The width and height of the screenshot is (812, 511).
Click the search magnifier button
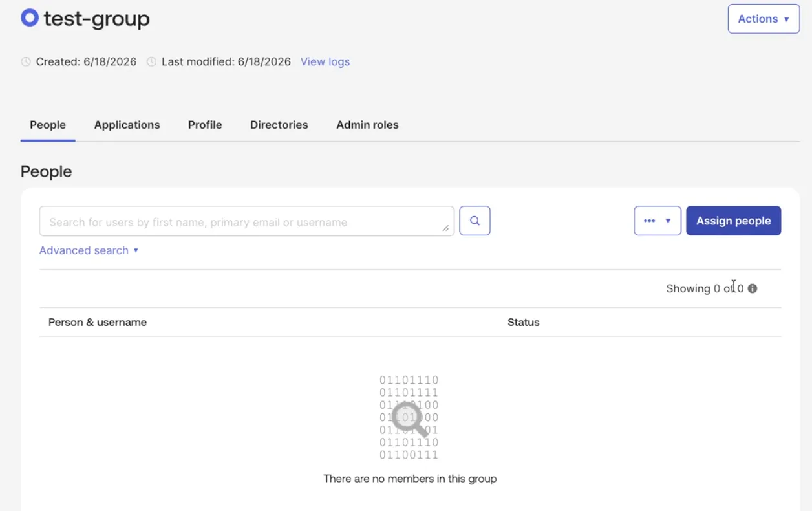pos(475,221)
